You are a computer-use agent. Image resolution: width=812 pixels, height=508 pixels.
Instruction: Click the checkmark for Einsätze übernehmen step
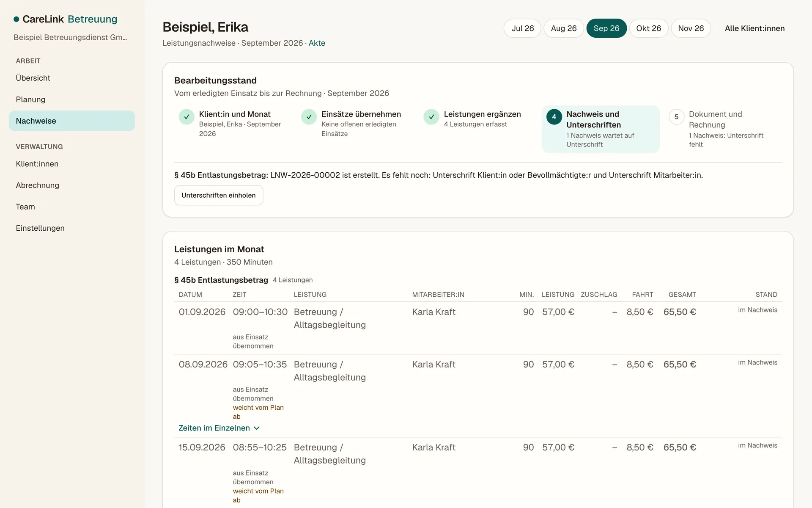tap(309, 117)
